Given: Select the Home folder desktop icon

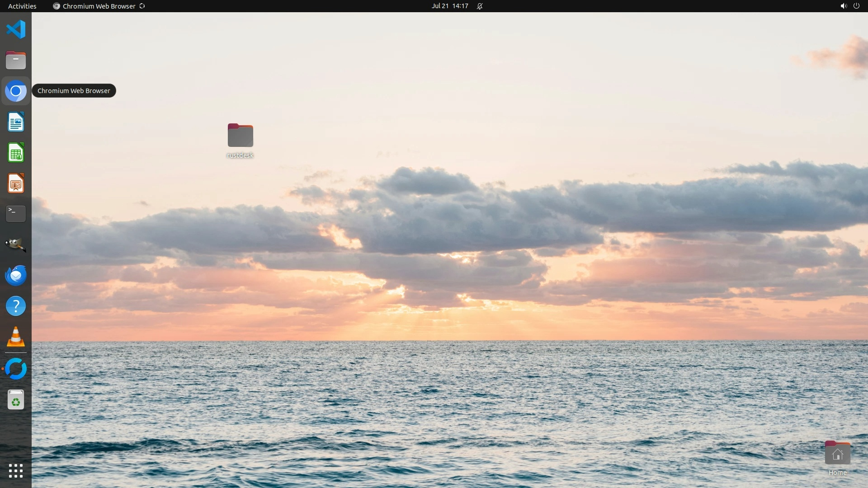Looking at the screenshot, I should (837, 454).
